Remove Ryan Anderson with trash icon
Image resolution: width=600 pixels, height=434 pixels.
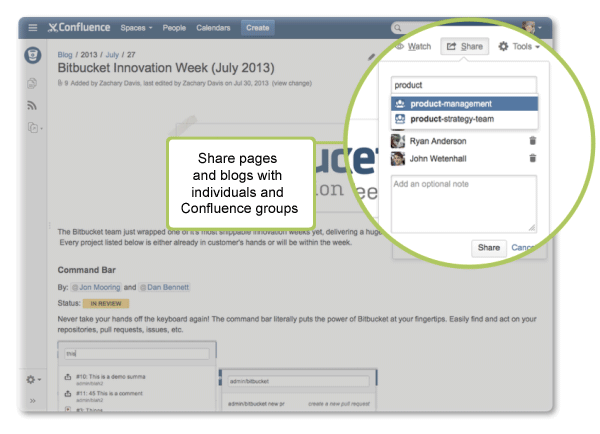[532, 141]
